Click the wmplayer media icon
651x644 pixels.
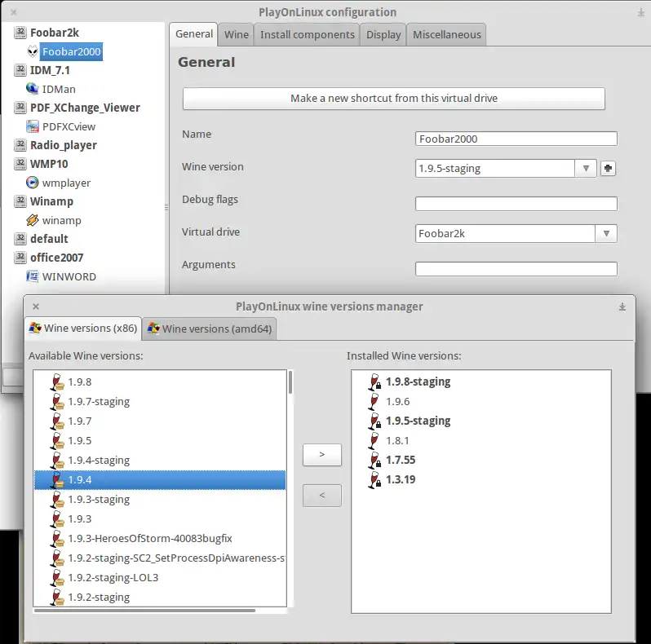[x=33, y=183]
